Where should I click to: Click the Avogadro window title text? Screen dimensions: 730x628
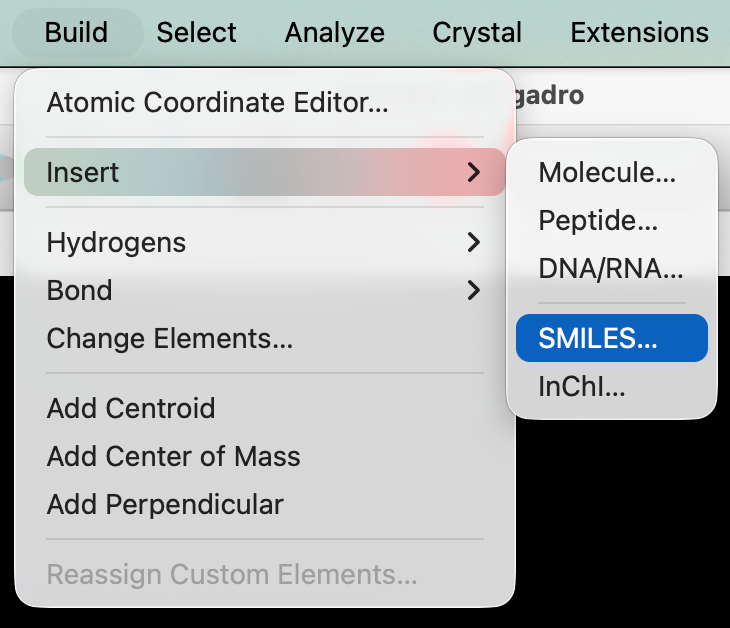tap(548, 96)
